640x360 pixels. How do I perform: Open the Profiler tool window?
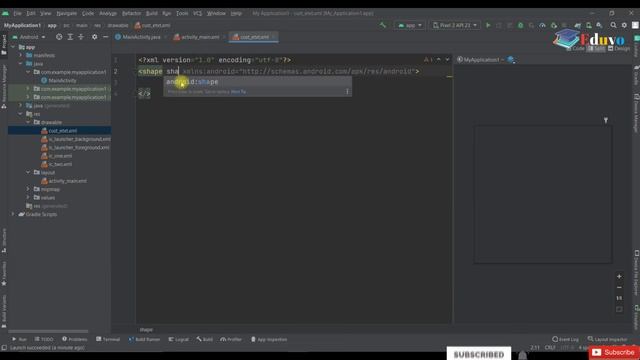[x=231, y=339]
